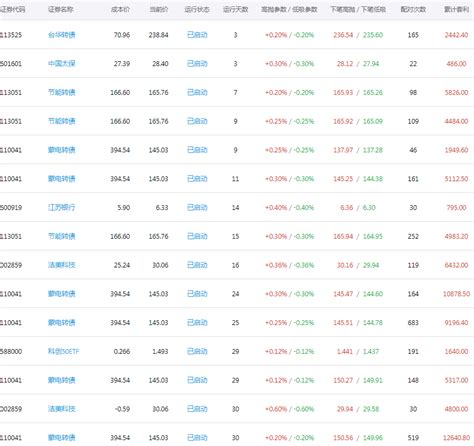474x446 pixels.
Task: Select the cost price 27.39
Action: tap(122, 64)
